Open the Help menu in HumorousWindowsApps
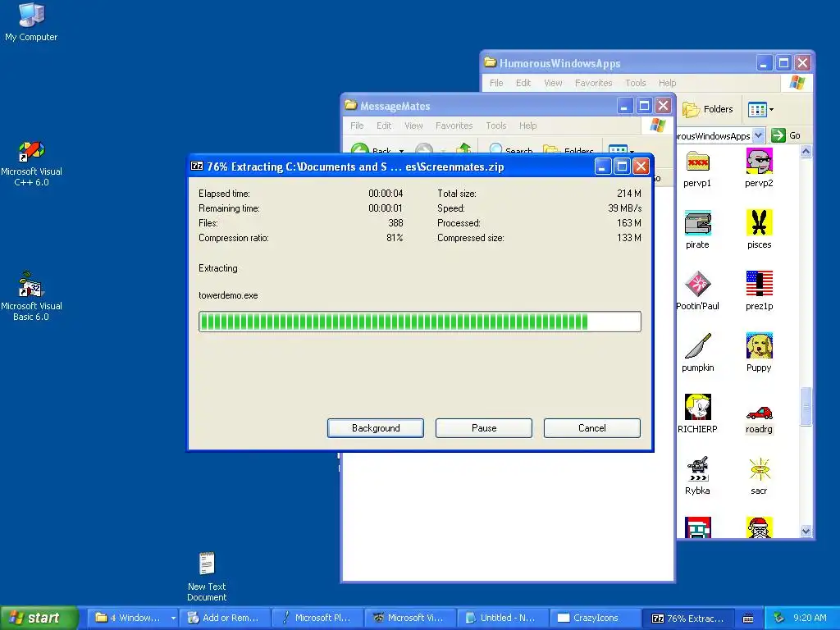 point(667,83)
